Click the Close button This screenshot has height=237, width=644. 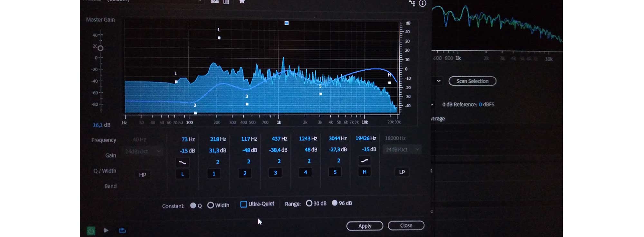click(406, 225)
